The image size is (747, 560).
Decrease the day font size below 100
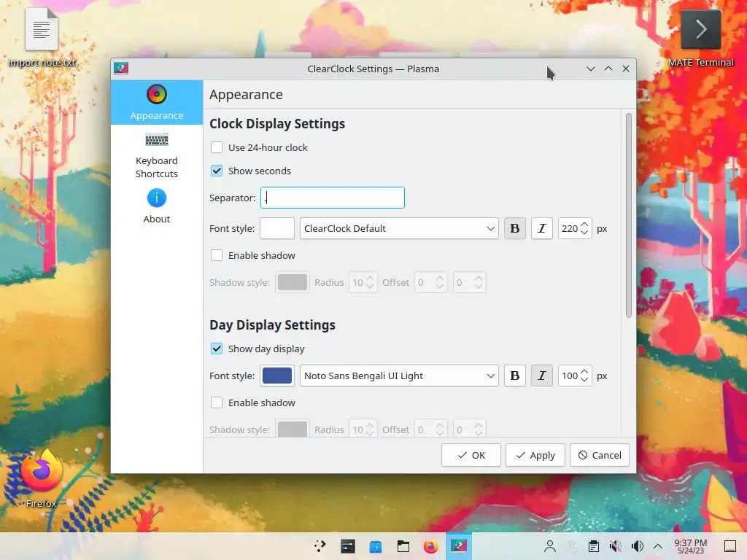coord(584,379)
